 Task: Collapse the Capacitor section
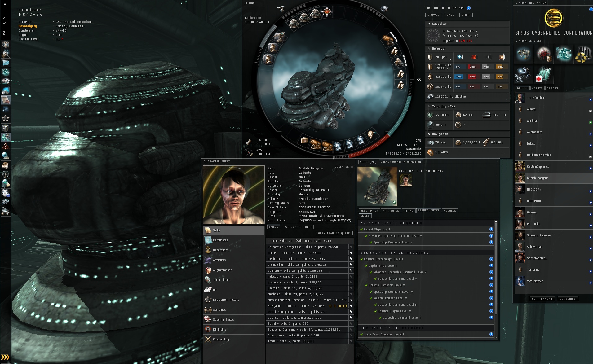point(429,24)
